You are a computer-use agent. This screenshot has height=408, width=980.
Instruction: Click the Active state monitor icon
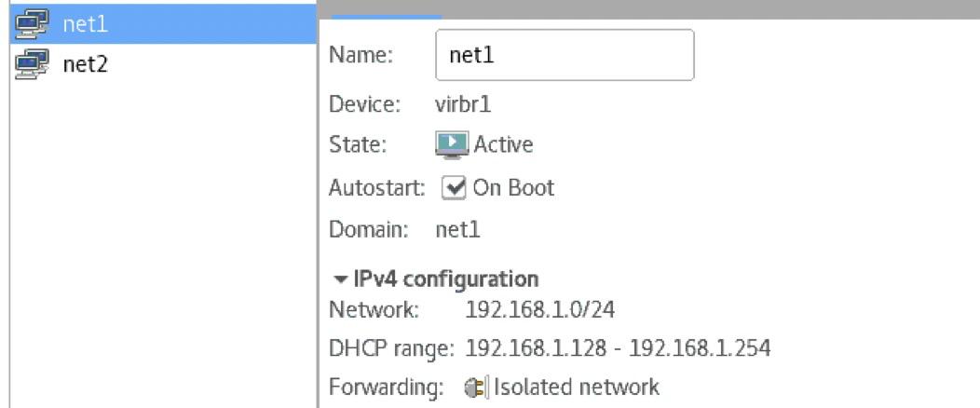(x=451, y=145)
